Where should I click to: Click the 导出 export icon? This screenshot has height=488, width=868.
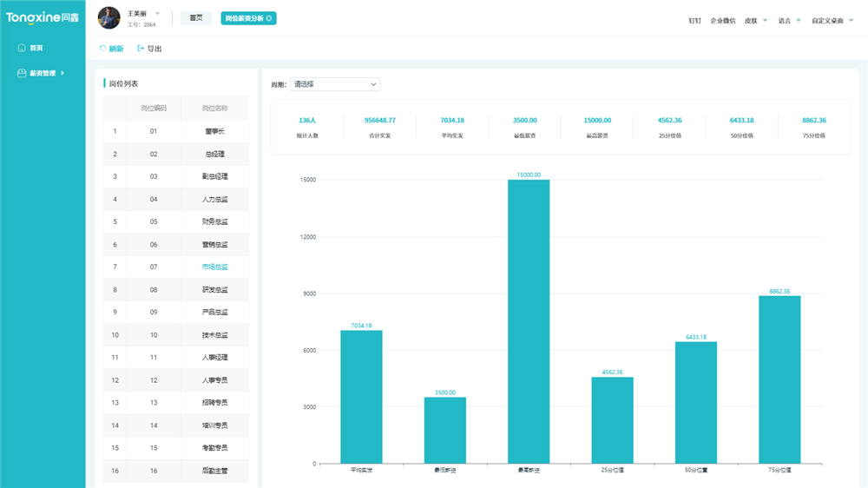click(141, 49)
